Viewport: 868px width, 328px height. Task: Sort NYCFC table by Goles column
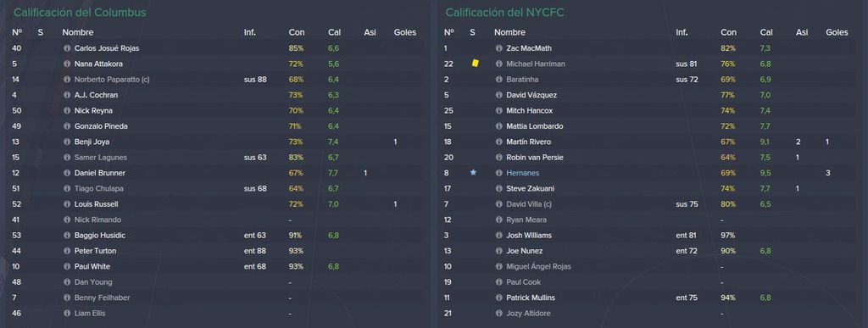(x=837, y=33)
